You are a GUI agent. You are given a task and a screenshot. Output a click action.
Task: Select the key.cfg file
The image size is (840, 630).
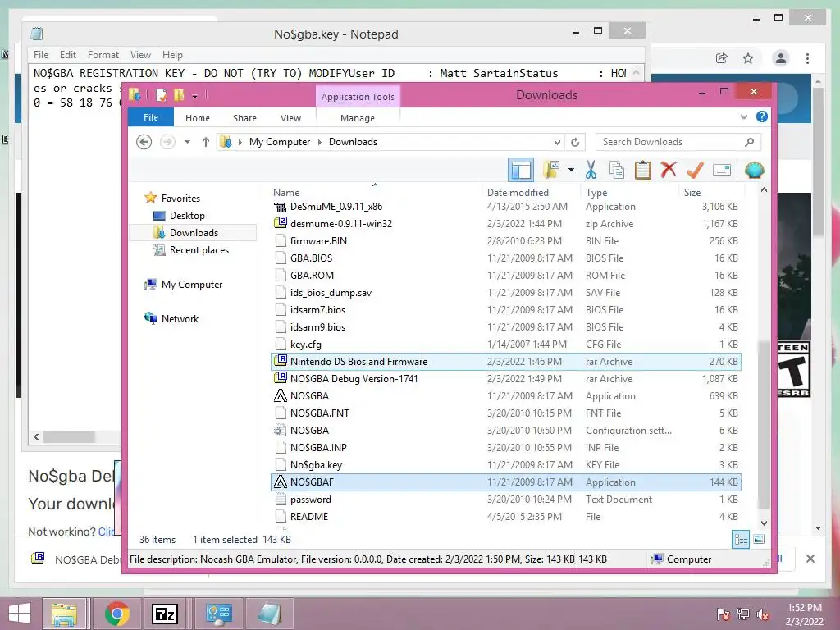pyautogui.click(x=505, y=345)
